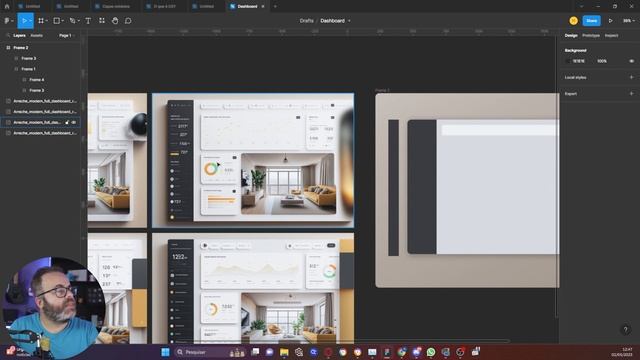Select the Pen tool
Viewport: 640px width, 360px height.
(x=72, y=21)
